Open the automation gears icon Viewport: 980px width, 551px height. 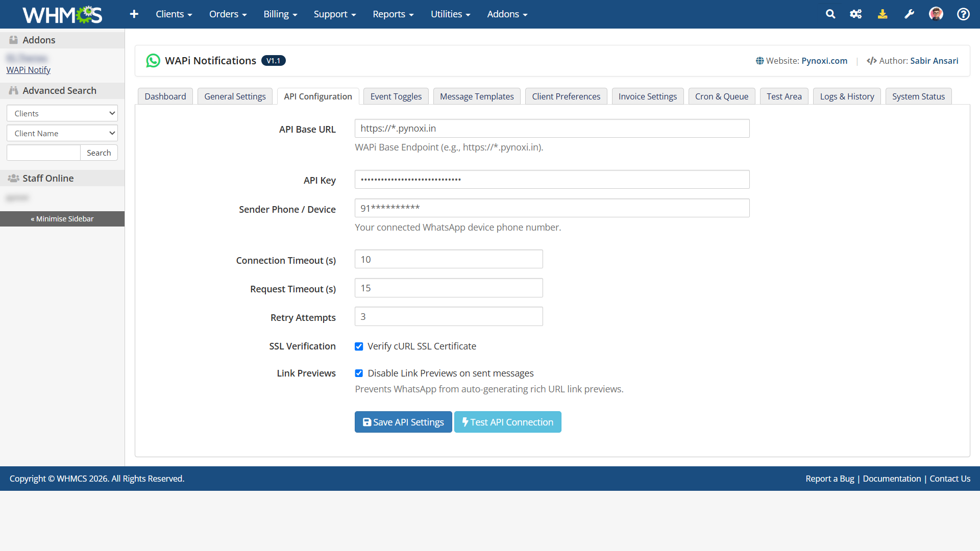point(856,14)
